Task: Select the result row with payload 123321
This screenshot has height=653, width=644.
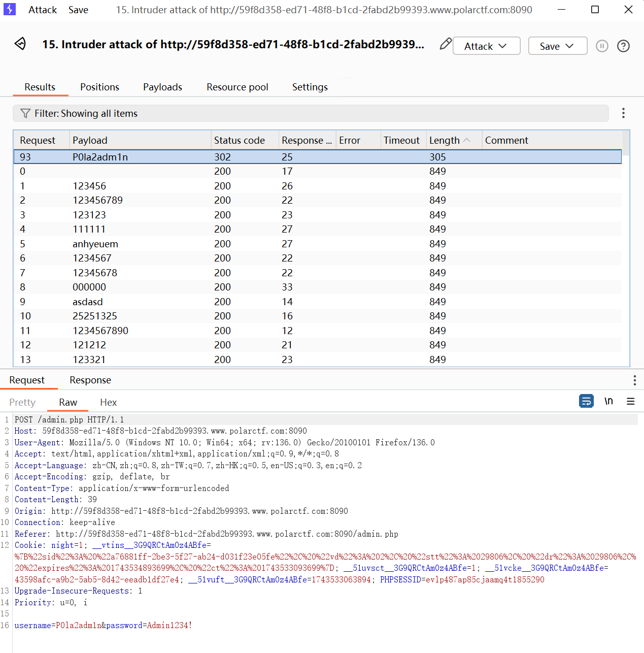Action: tap(318, 360)
